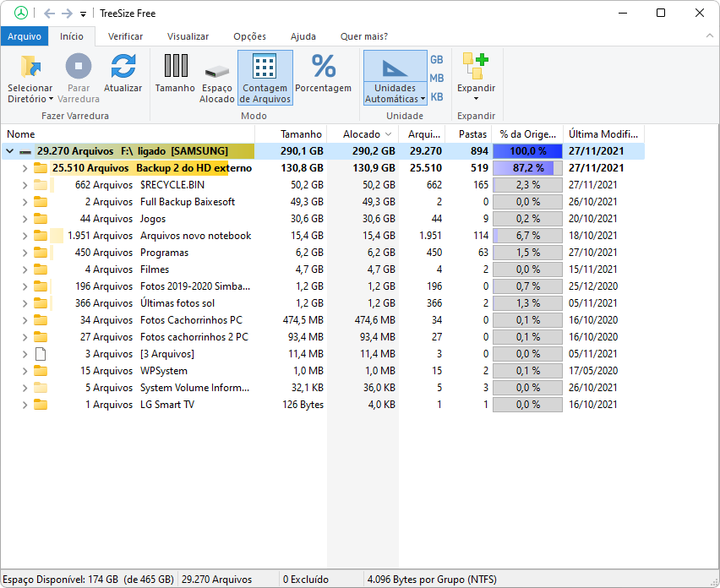720x588 pixels.
Task: Click the 100,0 % bar of root
Action: (x=527, y=151)
